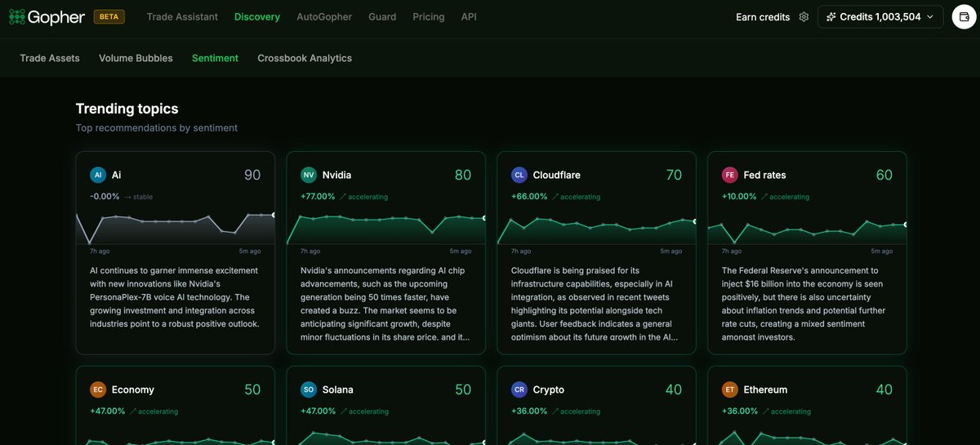Open the Nvidia topic title
The width and height of the screenshot is (980, 445).
pyautogui.click(x=337, y=175)
